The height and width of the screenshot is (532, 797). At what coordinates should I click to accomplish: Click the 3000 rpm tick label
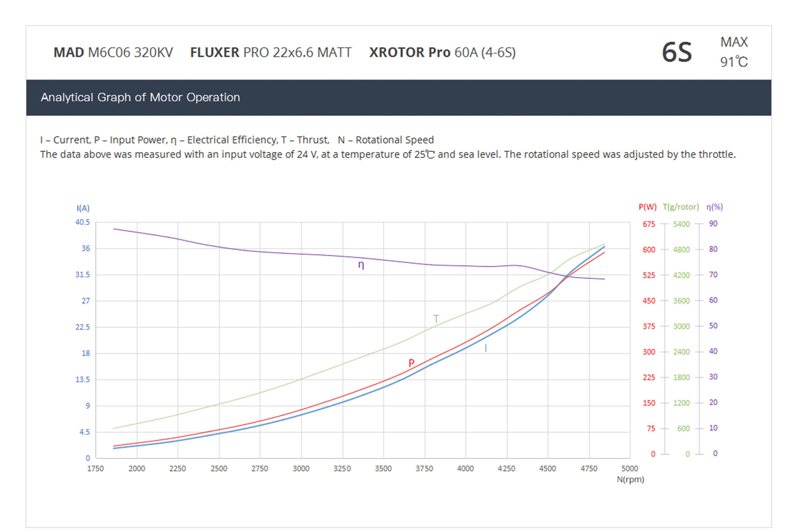[301, 469]
